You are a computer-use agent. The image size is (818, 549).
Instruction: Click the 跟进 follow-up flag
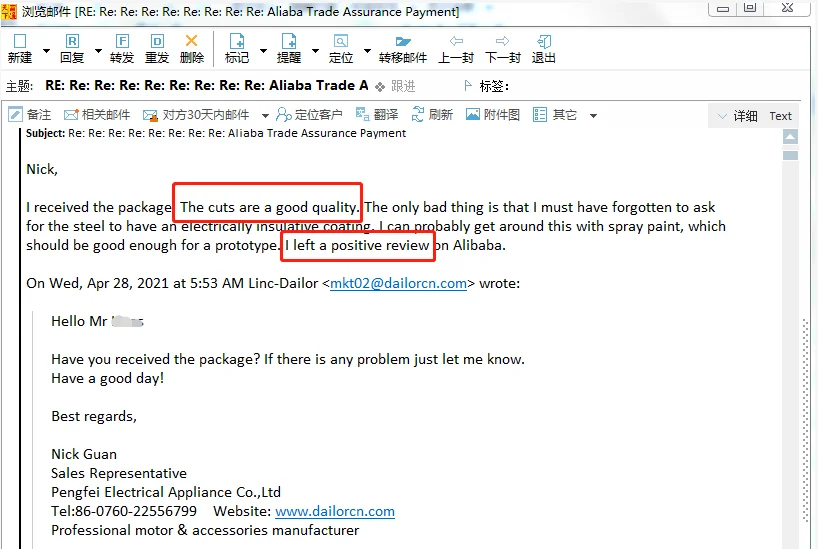tap(395, 86)
